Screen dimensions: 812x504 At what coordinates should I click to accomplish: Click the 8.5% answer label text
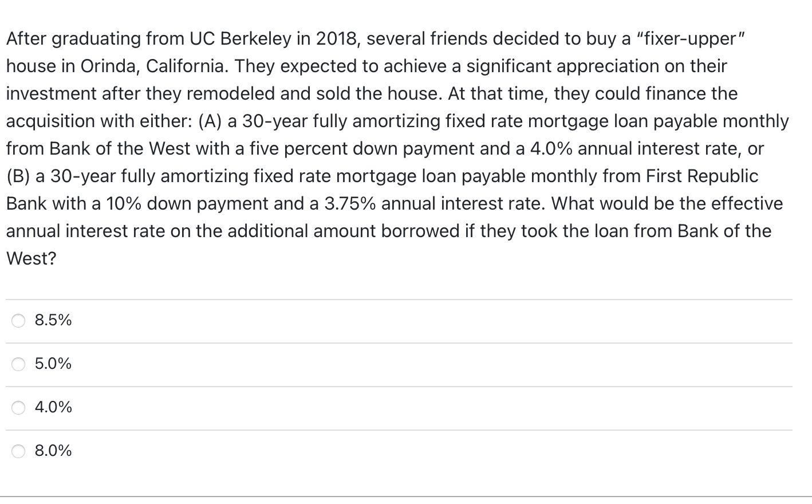point(53,321)
